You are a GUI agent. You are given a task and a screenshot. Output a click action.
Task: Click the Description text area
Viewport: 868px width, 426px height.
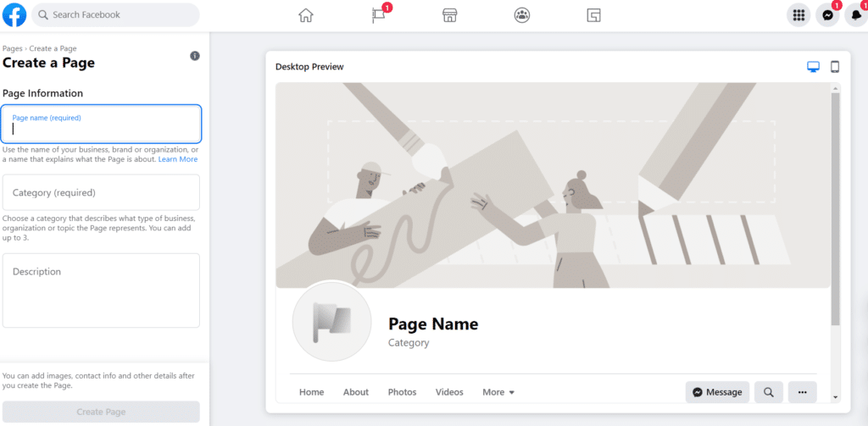click(x=102, y=290)
